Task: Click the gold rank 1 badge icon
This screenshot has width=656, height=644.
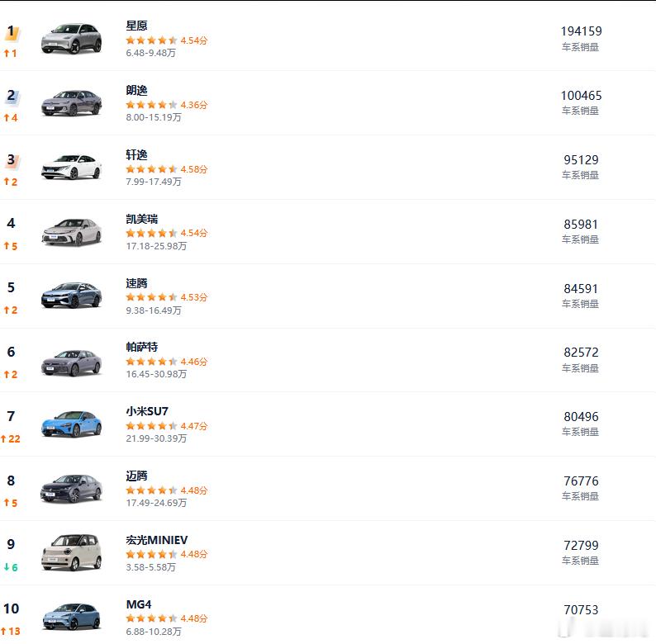Action: [12, 32]
